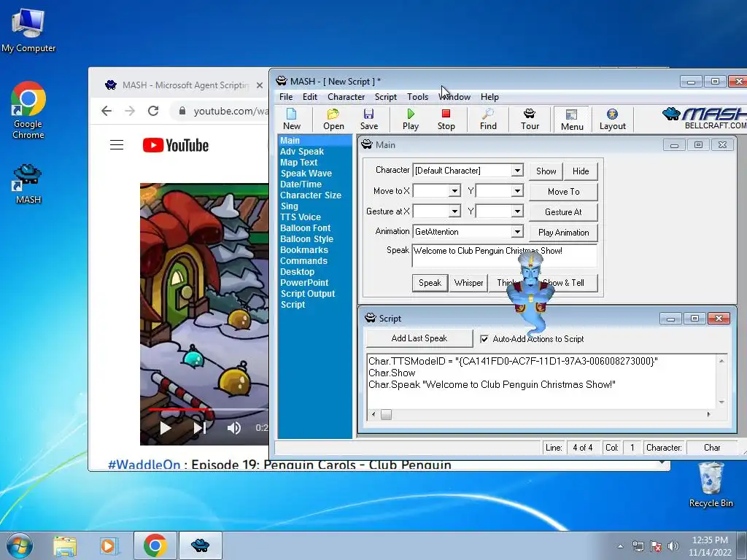
Task: Open a script with the Open toolbar icon
Action: pyautogui.click(x=333, y=119)
